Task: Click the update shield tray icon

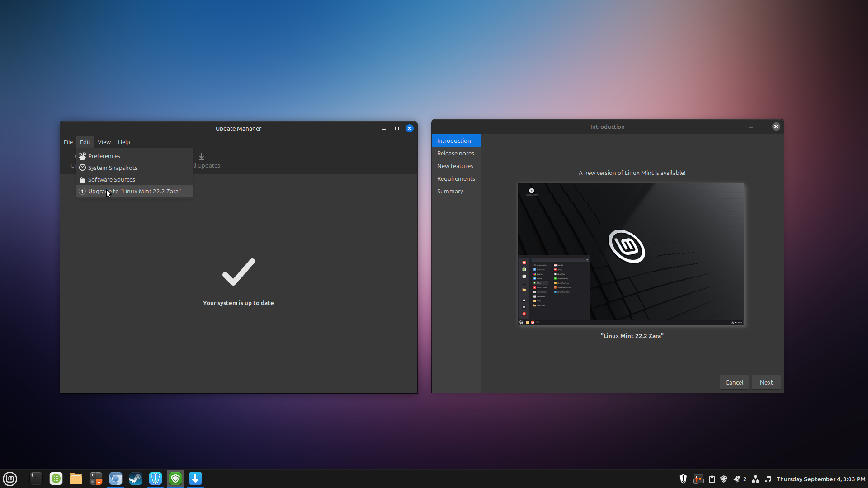Action: [x=724, y=479]
